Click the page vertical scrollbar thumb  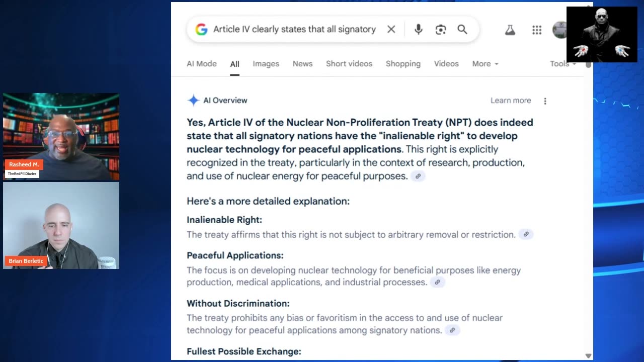588,64
